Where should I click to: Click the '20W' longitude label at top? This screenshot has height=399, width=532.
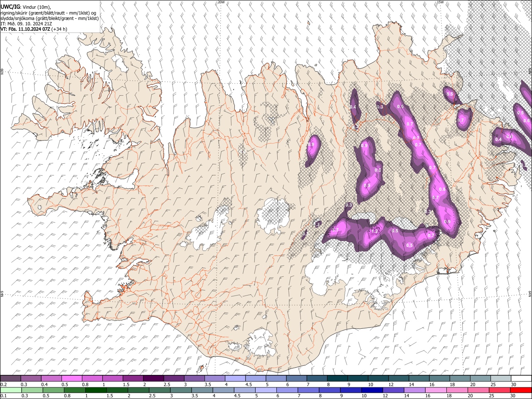click(221, 2)
